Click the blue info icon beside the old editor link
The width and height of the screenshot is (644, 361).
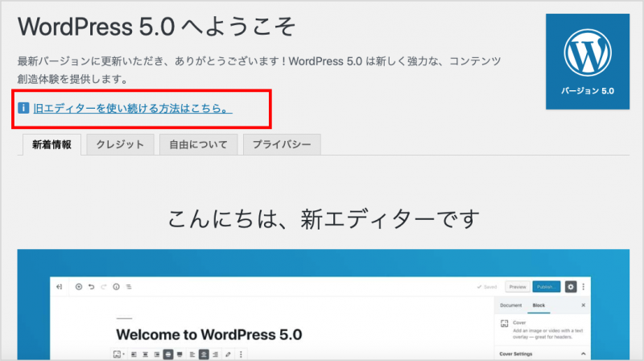(23, 108)
